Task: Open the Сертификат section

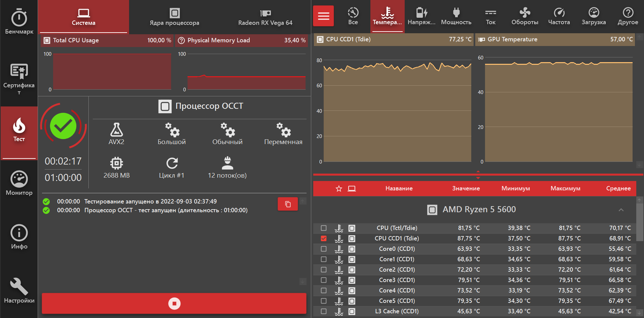Action: click(19, 79)
